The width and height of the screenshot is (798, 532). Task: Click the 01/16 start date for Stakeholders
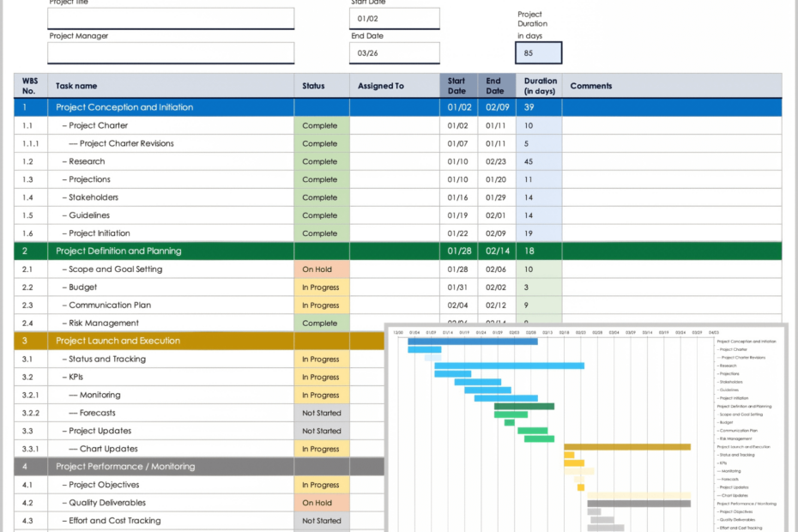[x=457, y=197]
